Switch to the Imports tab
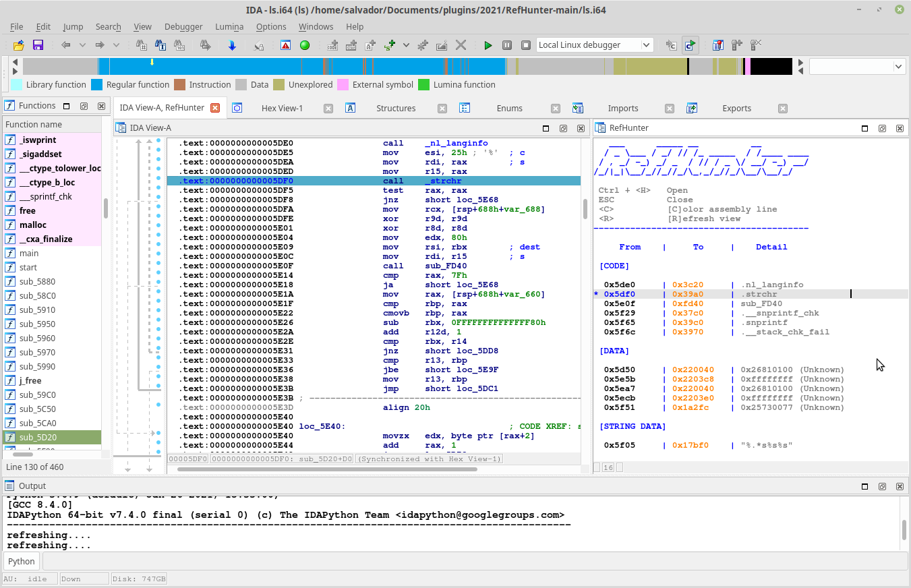This screenshot has width=911, height=588. [622, 108]
